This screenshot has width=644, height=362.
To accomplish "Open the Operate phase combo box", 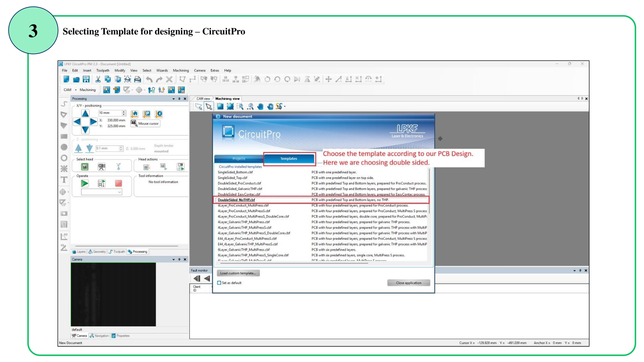I will [101, 192].
